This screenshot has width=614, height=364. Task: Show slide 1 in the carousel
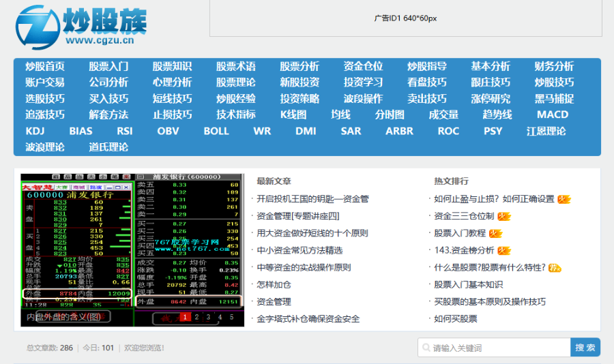click(x=185, y=317)
